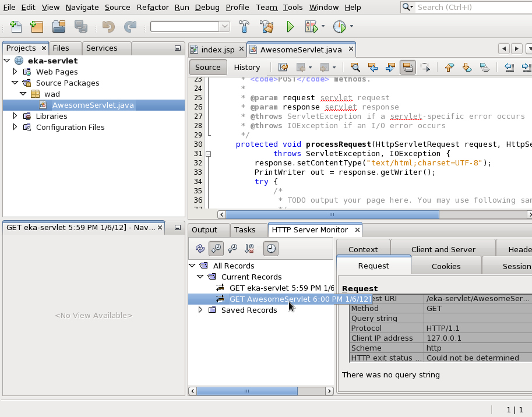Click the Redo arrow icon

(131, 26)
